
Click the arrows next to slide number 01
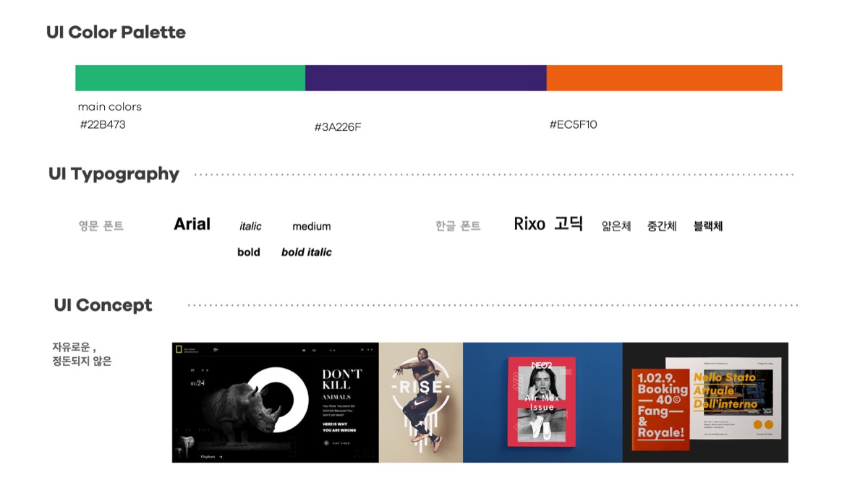click(x=205, y=369)
